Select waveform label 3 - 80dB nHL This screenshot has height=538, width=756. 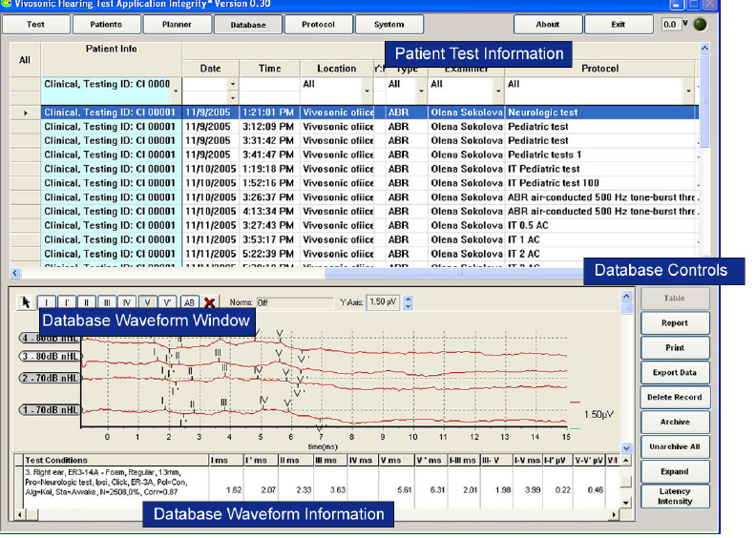(51, 357)
